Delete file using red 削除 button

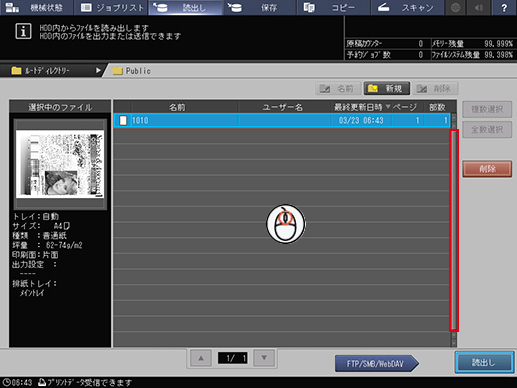(x=487, y=169)
